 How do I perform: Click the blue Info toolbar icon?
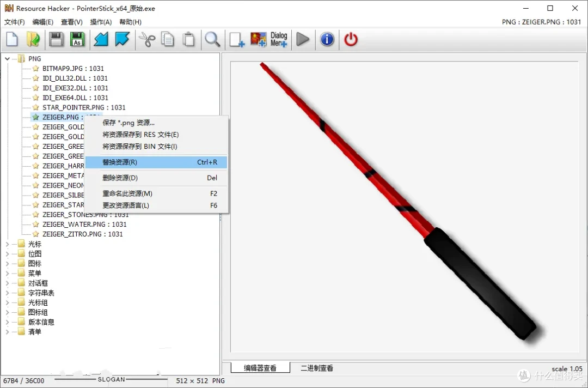327,39
